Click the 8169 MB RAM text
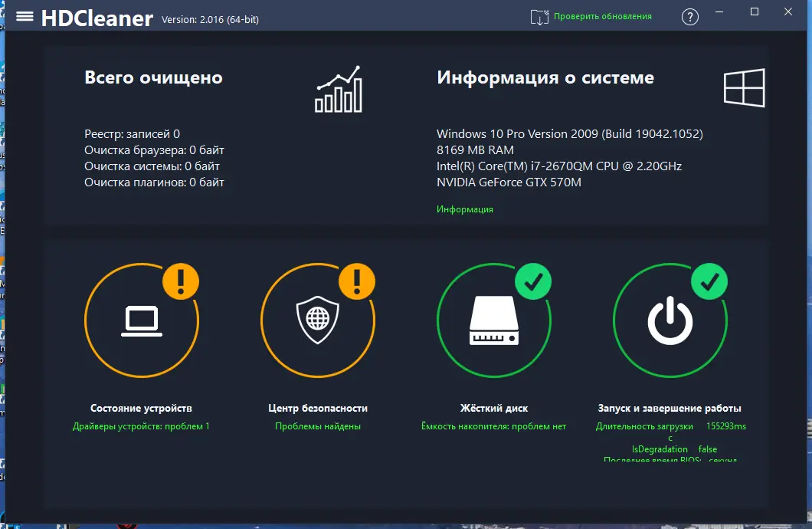 click(475, 150)
